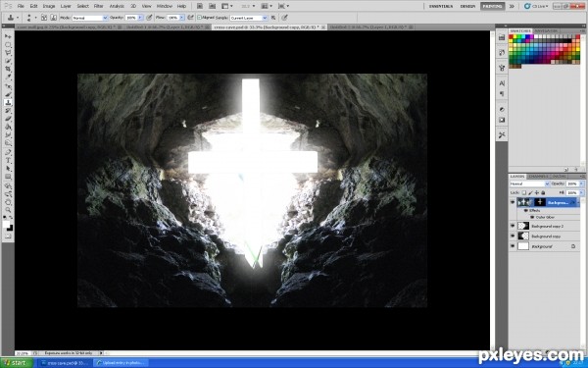Expand more workspaces double arrow
This screenshot has width=588, height=368.
512,6
